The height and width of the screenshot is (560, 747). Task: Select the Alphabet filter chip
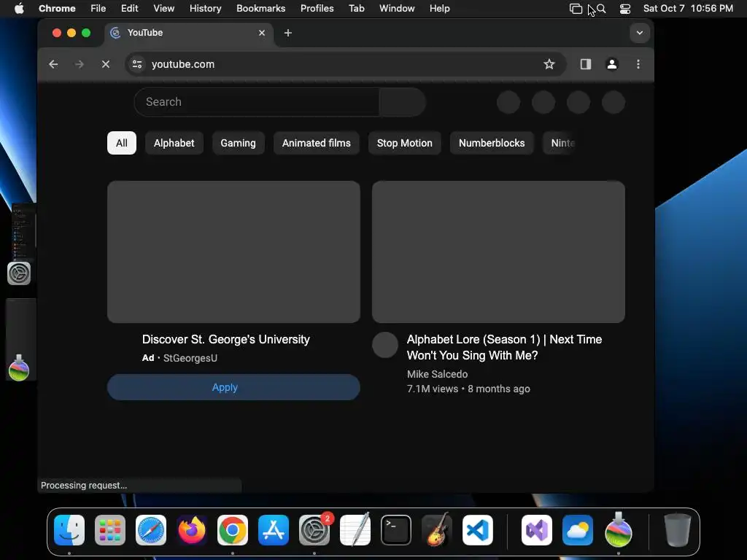click(174, 143)
